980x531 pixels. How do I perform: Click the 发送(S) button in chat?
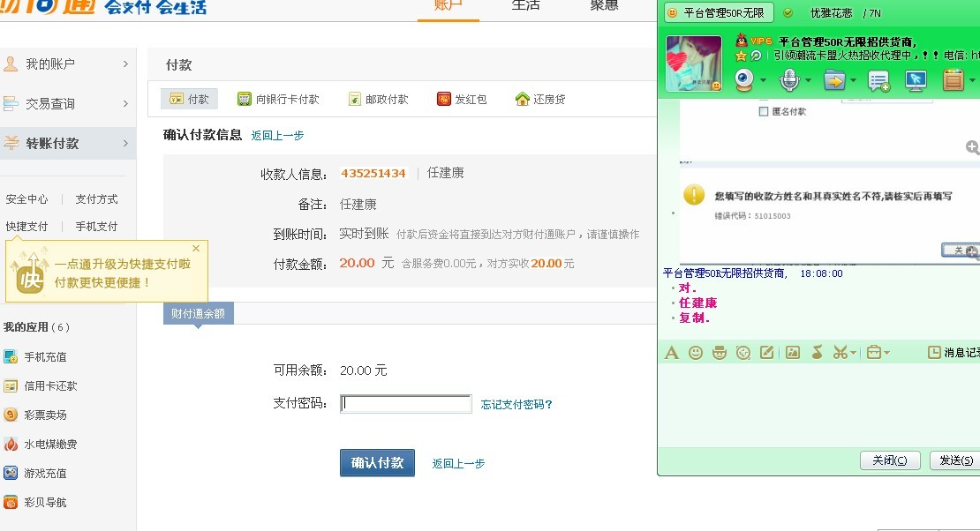point(955,460)
